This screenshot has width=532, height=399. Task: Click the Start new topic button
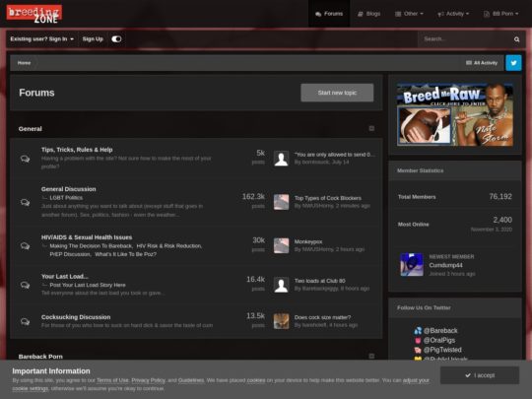337,93
